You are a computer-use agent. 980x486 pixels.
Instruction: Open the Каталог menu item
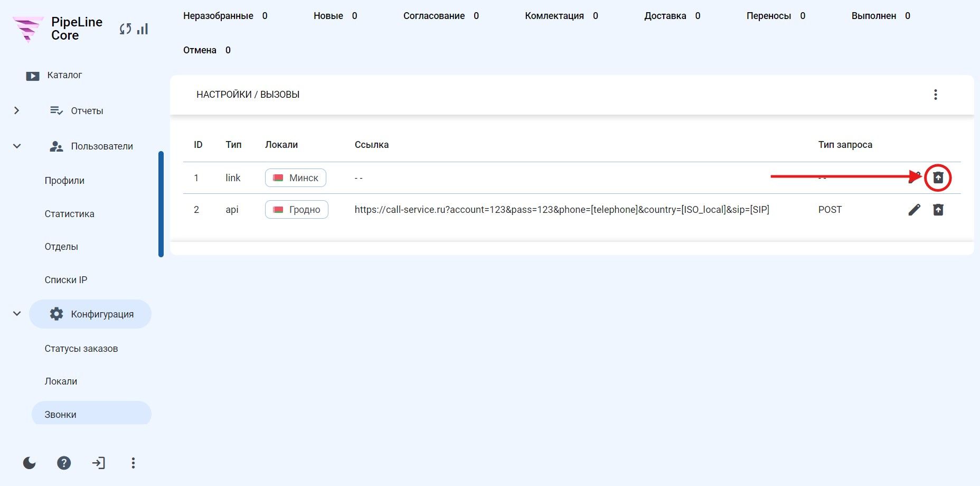coord(64,75)
